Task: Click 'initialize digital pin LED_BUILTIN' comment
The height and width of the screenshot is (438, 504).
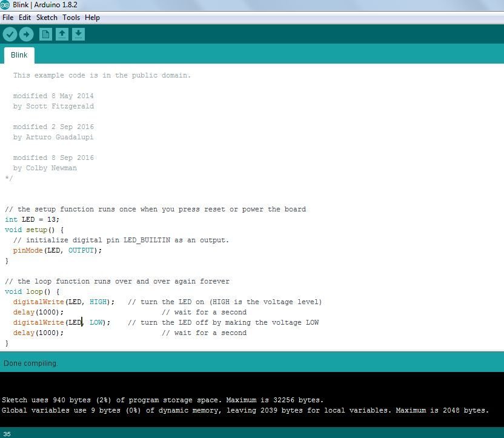Action: 121,240
